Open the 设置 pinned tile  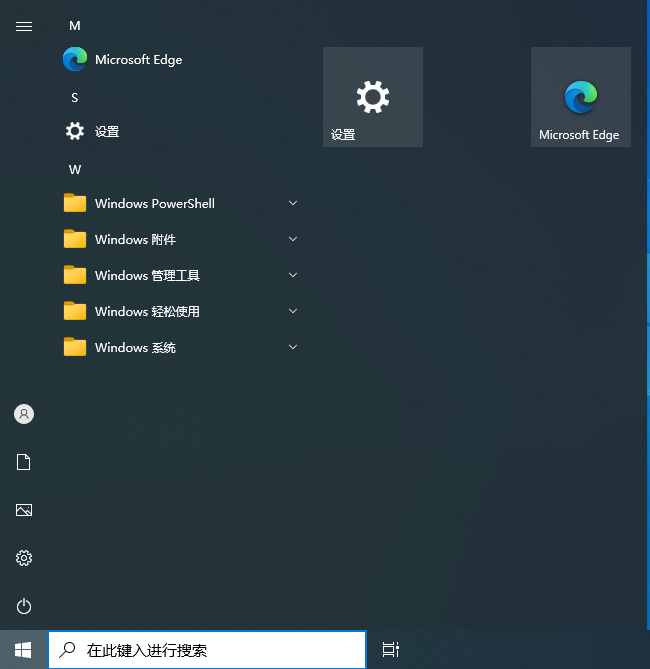[x=372, y=97]
